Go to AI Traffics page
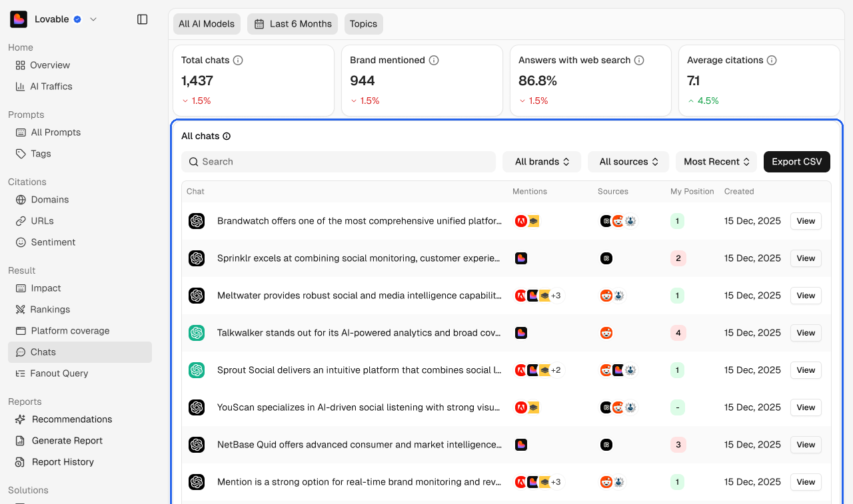853x504 pixels. 44,87
